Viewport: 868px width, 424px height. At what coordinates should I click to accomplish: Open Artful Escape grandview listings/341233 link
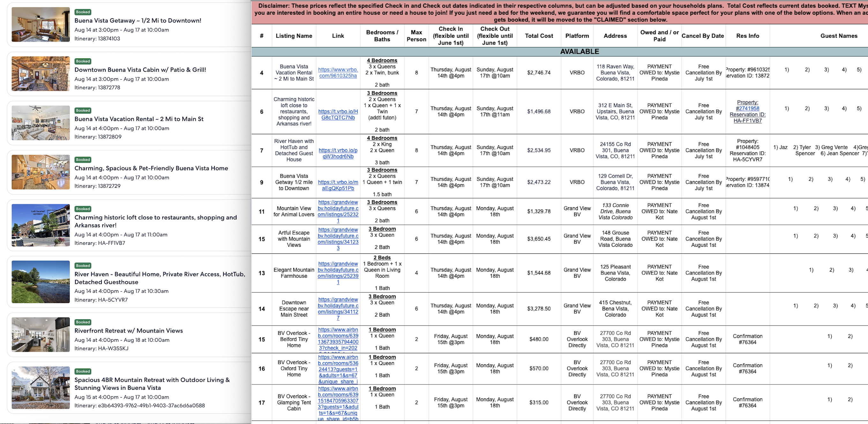[338, 239]
